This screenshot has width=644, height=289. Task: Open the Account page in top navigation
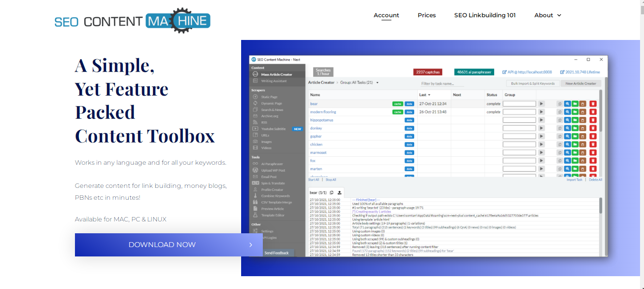(386, 15)
